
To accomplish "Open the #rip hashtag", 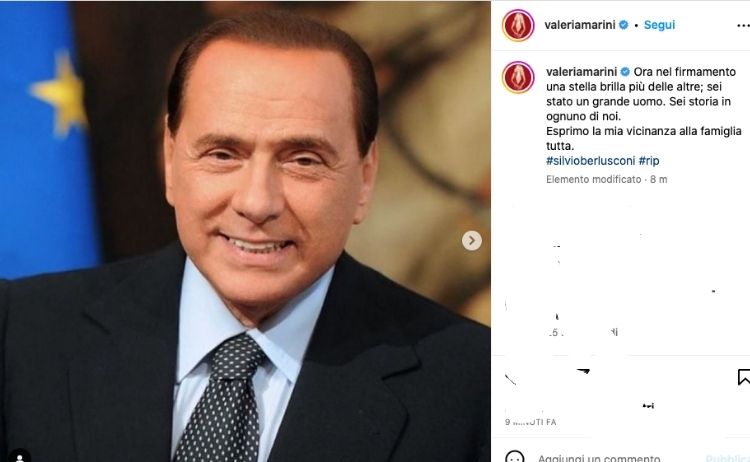I will [x=649, y=161].
